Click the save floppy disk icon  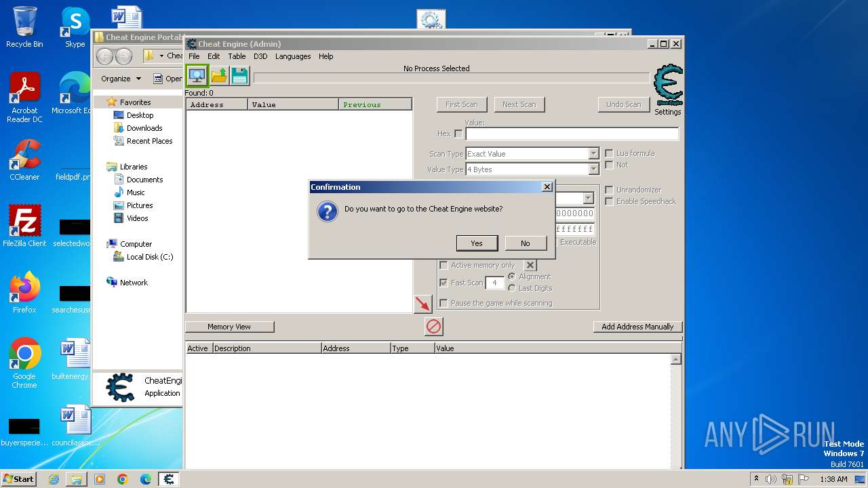coord(240,75)
